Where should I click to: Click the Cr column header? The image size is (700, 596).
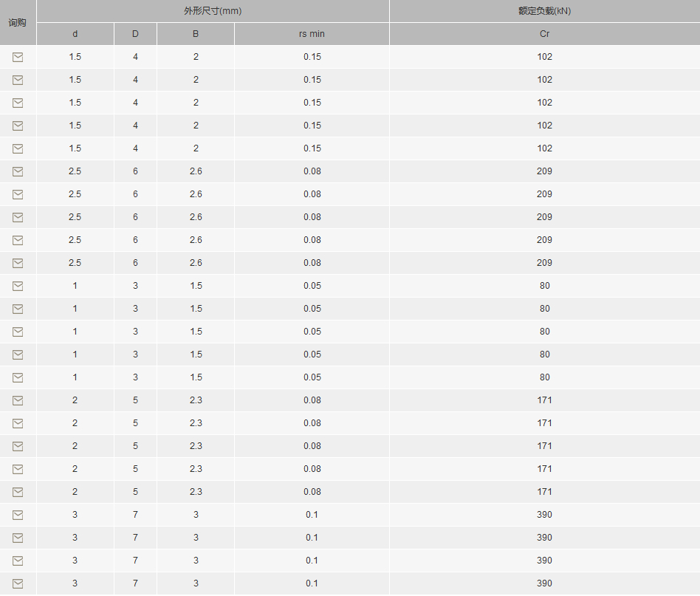coord(545,34)
